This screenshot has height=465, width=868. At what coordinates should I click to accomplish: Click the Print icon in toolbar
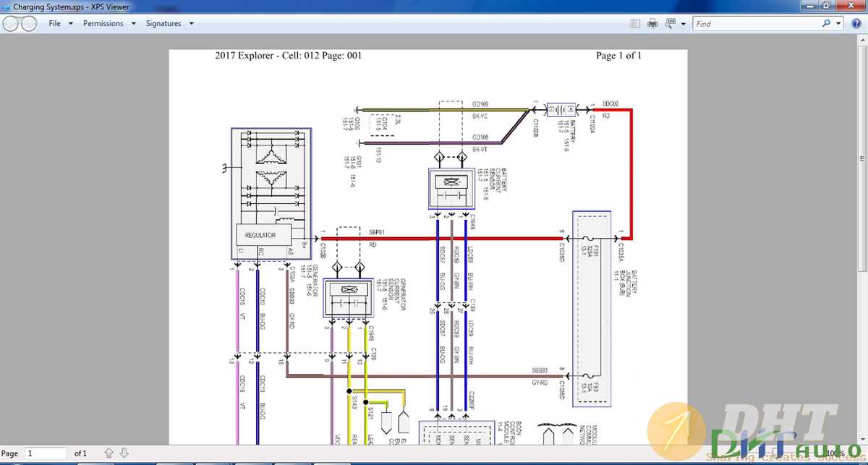click(652, 24)
